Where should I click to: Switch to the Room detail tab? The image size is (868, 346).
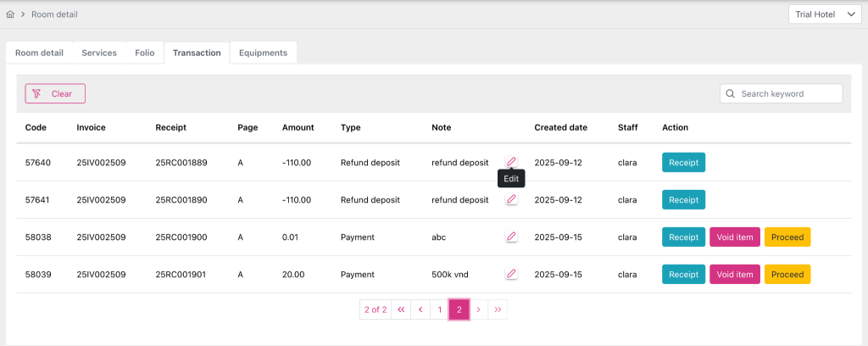click(39, 53)
